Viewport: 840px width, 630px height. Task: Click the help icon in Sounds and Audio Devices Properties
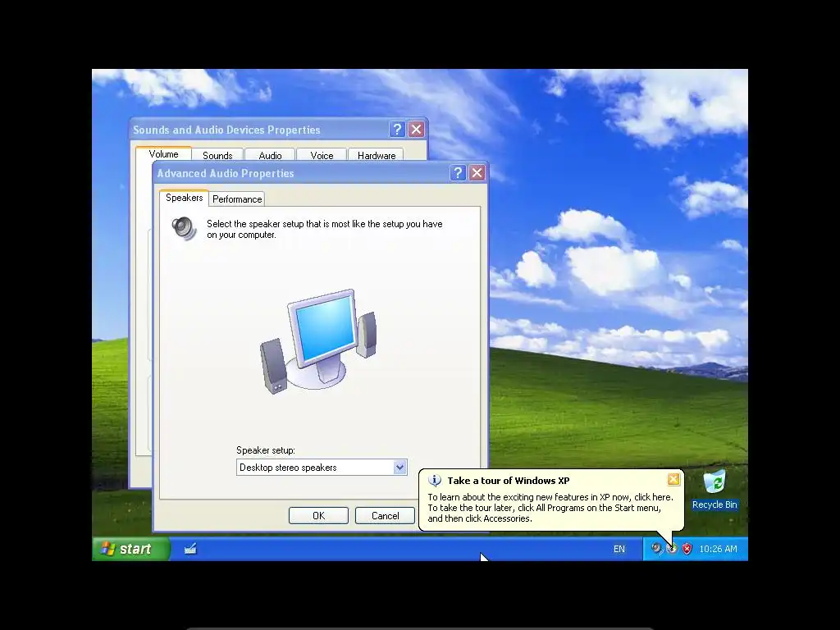[x=397, y=129]
